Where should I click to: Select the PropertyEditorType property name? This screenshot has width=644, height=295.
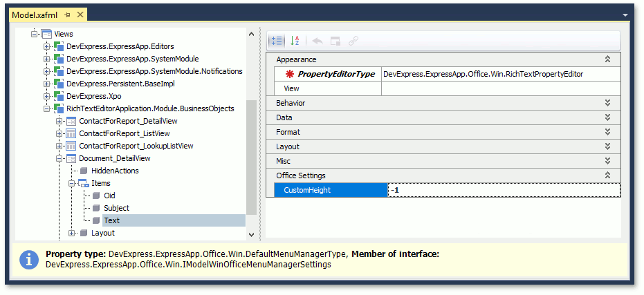pyautogui.click(x=336, y=74)
